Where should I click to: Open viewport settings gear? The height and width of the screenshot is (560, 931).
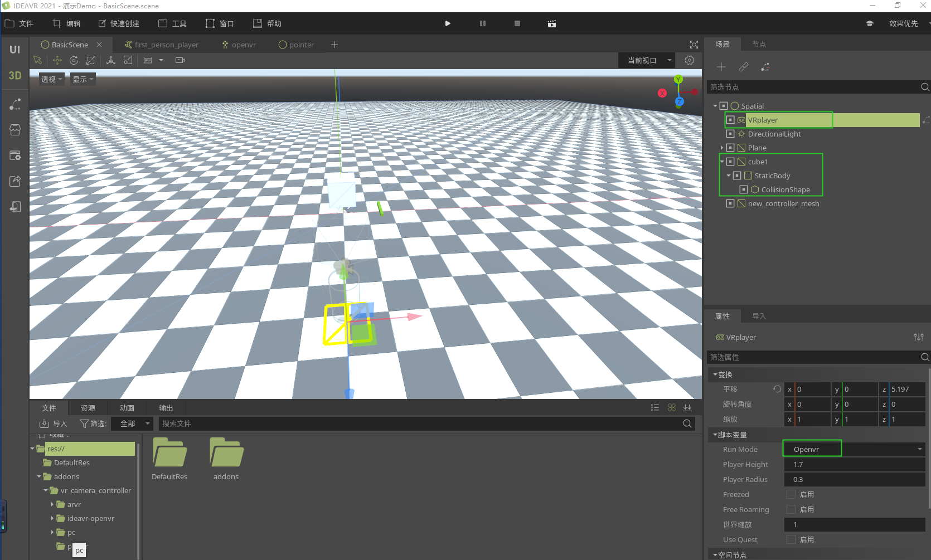690,60
